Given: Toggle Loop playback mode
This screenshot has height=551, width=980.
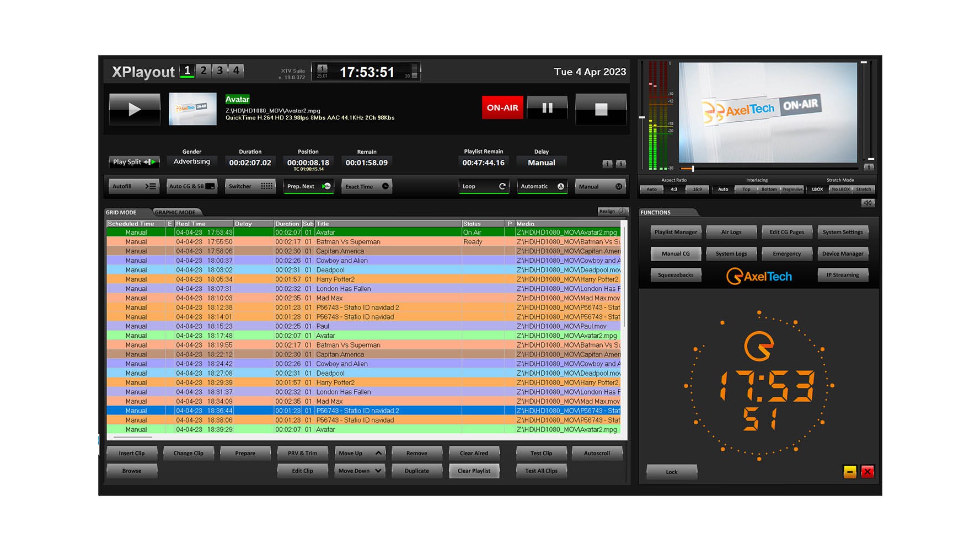Looking at the screenshot, I should pos(484,186).
